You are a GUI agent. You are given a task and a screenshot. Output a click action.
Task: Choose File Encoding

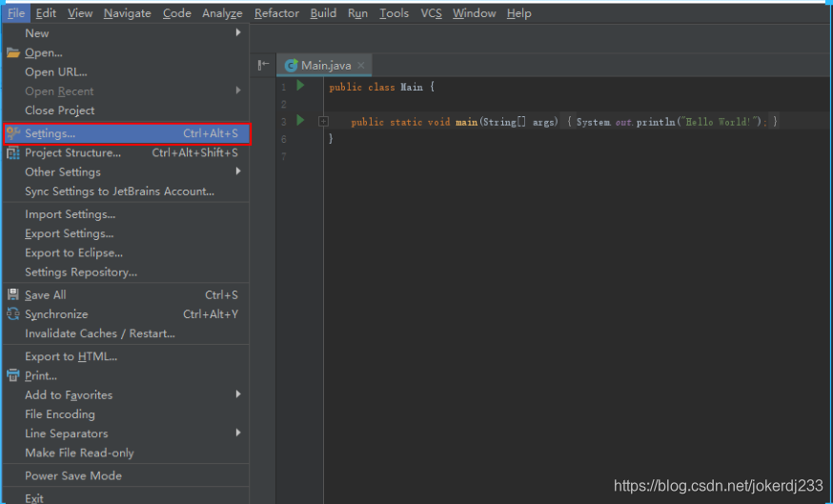(x=126, y=414)
